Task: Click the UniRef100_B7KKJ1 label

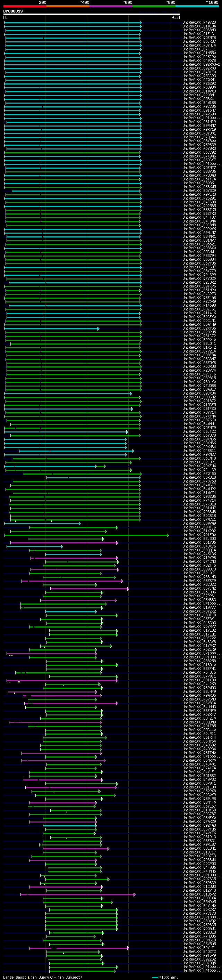Action: (x=199, y=49)
